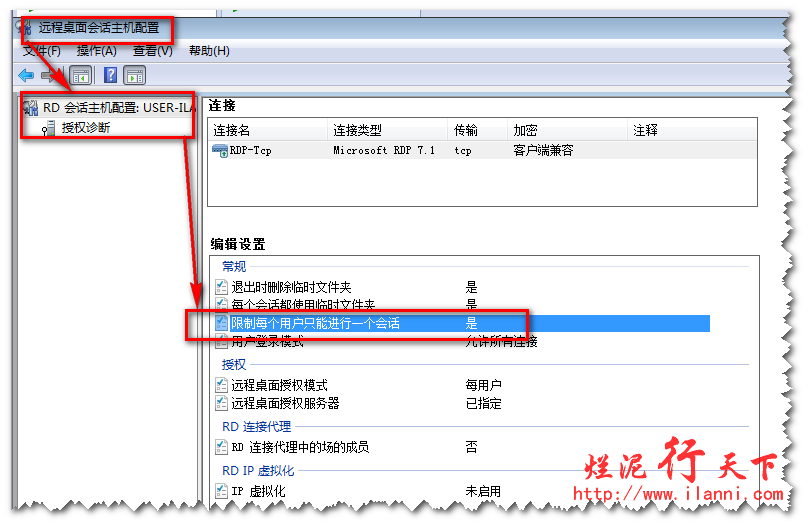This screenshot has width=810, height=528.
Task: Click icon beside RD 连接代理中的场的成员
Action: pyautogui.click(x=221, y=447)
